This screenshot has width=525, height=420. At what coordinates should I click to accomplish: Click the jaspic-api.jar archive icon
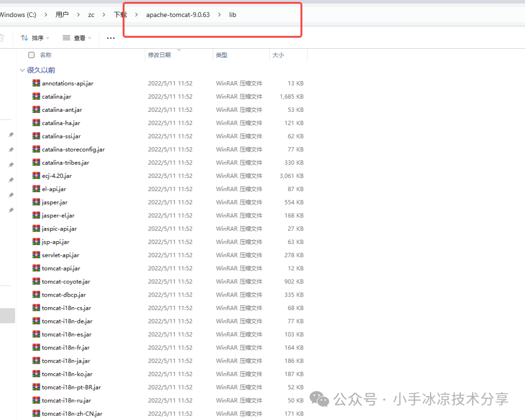[x=36, y=228]
